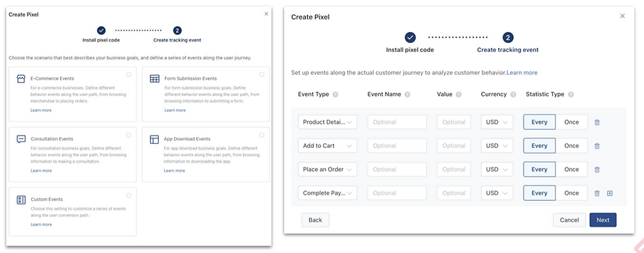Click the Cancel button

click(570, 220)
